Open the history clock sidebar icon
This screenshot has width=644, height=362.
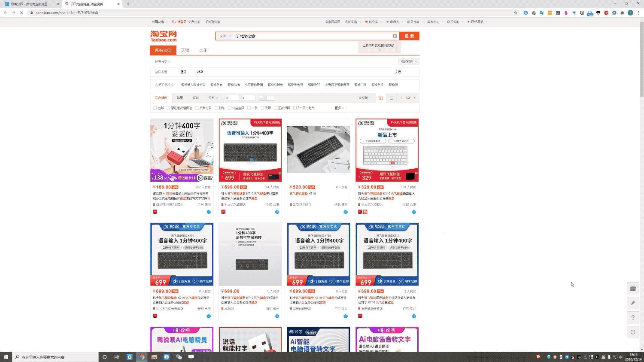[633, 332]
